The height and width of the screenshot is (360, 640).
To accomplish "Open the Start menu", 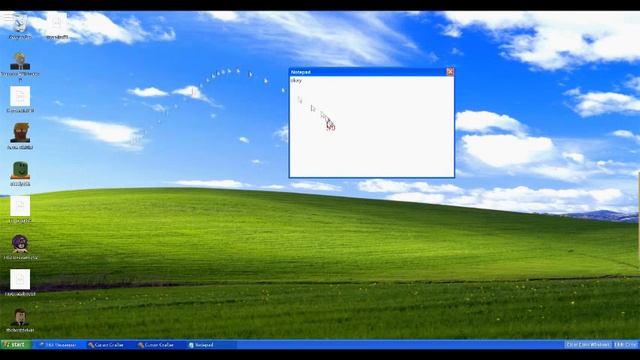I will pyautogui.click(x=16, y=345).
